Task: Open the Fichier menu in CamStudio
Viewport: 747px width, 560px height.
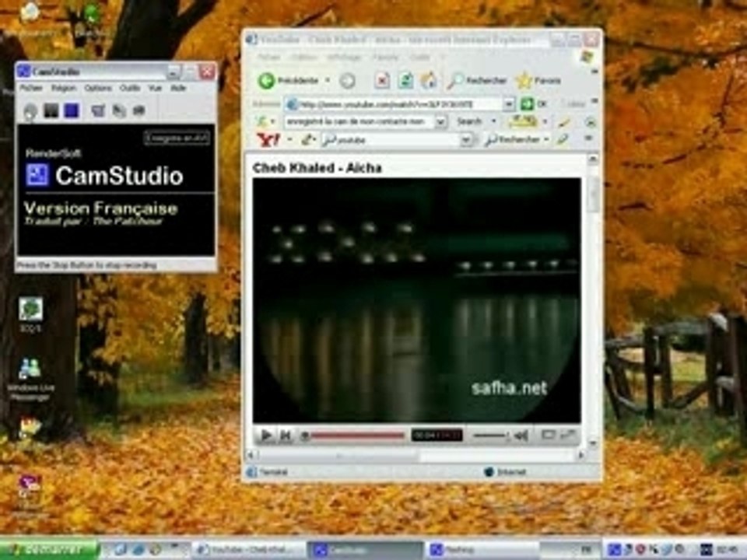Action: point(31,88)
